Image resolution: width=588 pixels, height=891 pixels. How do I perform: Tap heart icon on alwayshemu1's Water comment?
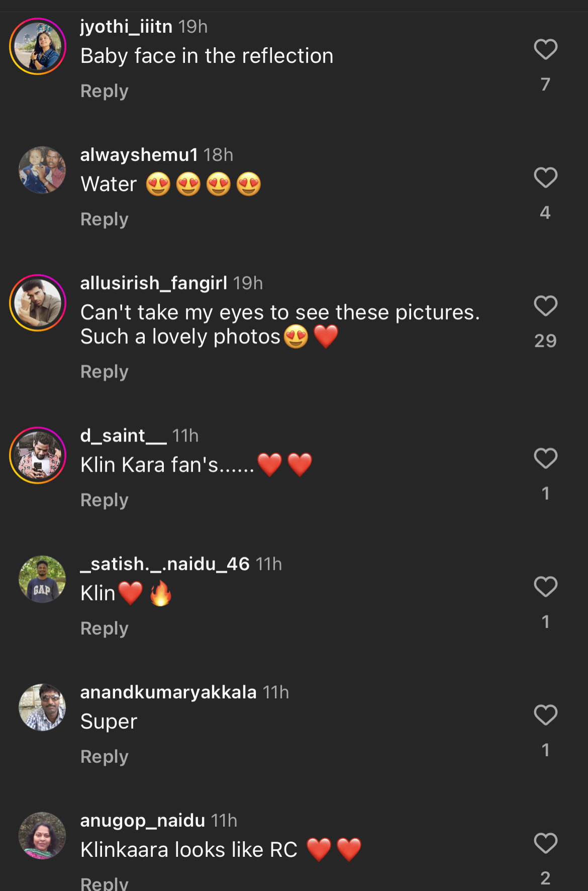pyautogui.click(x=545, y=177)
